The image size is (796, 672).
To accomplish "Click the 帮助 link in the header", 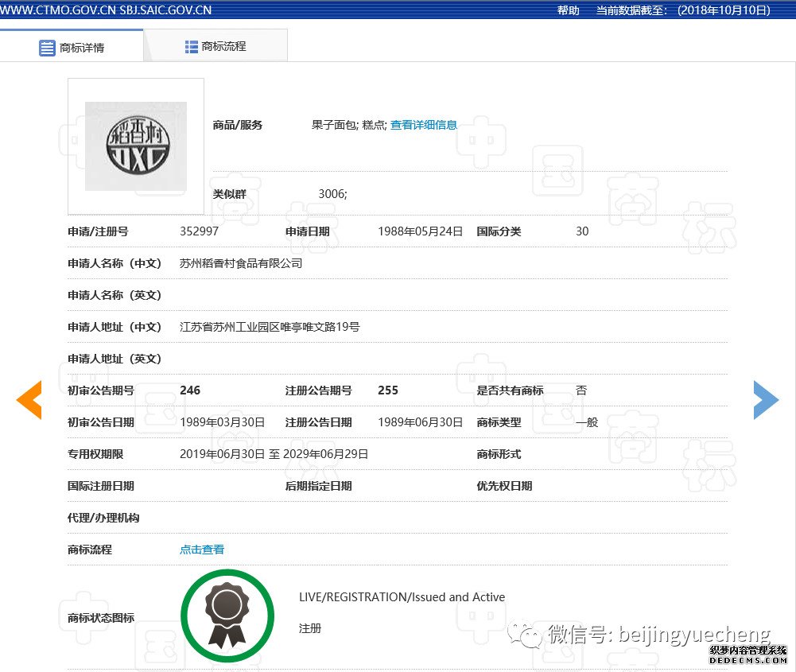I will click(568, 10).
